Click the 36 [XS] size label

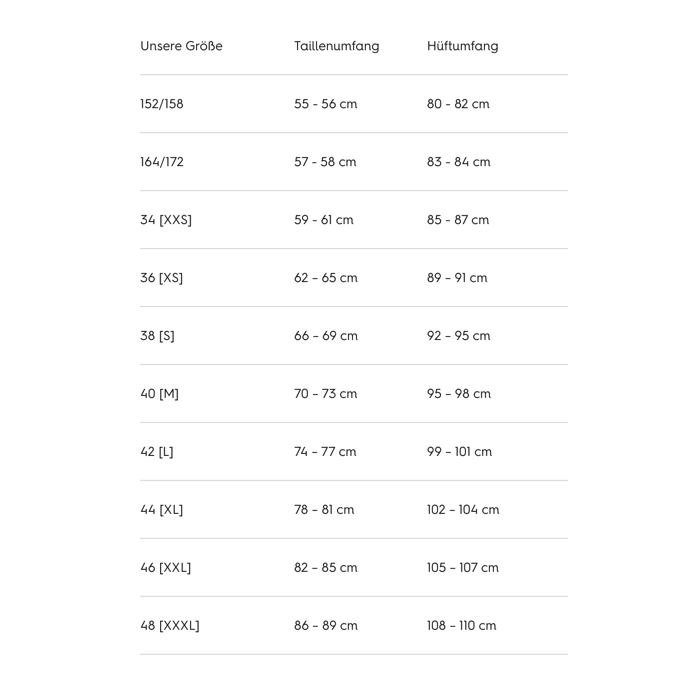[162, 278]
